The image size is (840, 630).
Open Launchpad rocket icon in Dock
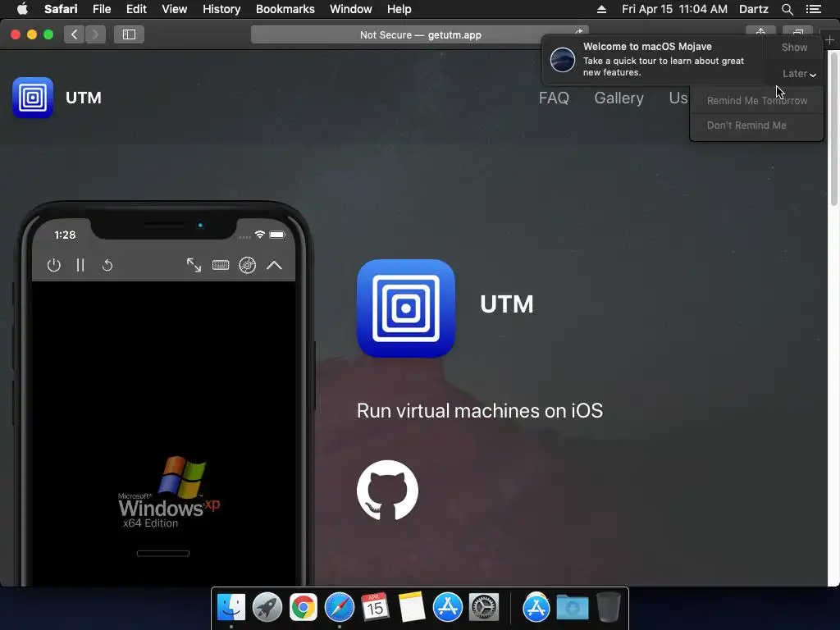pos(267,608)
